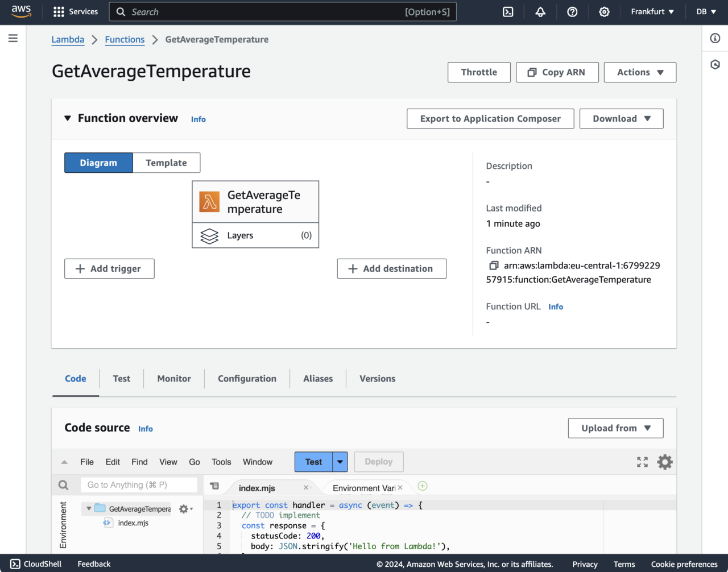Screen dimensions: 728x572
Task: Copy the Function ARN using the copy icon
Action: pos(494,266)
